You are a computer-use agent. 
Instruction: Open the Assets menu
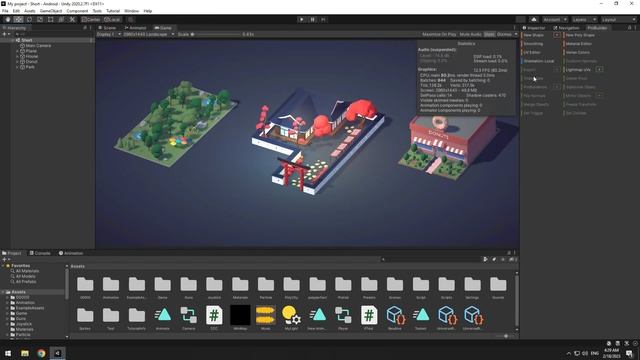click(x=30, y=11)
